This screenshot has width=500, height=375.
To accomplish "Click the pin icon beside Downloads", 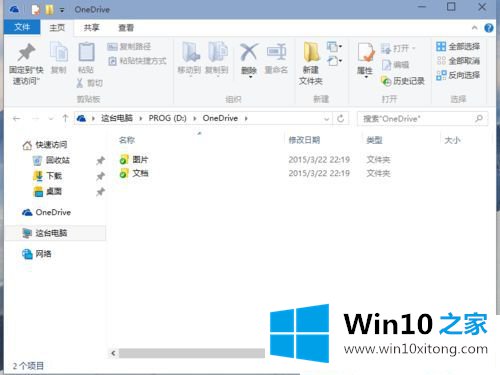I will [x=100, y=176].
